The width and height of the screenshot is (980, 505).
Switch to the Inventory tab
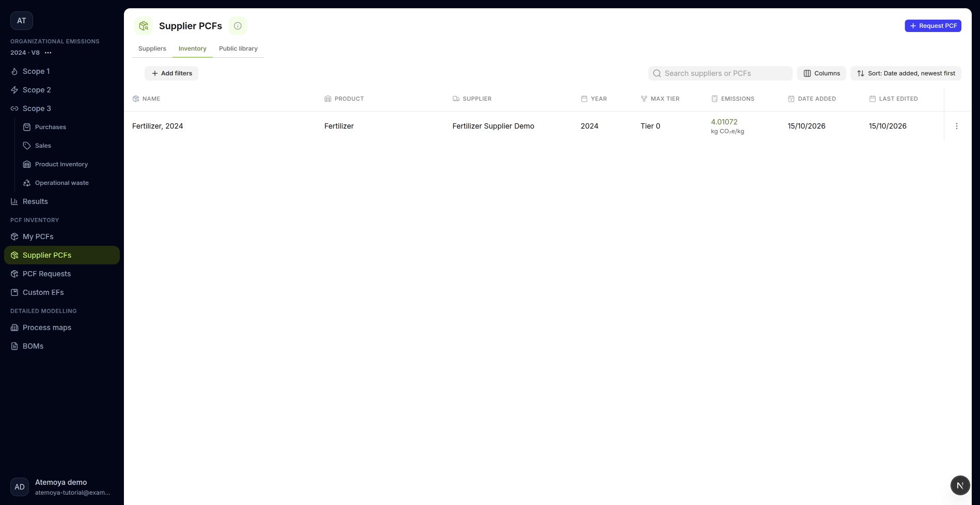pos(193,49)
